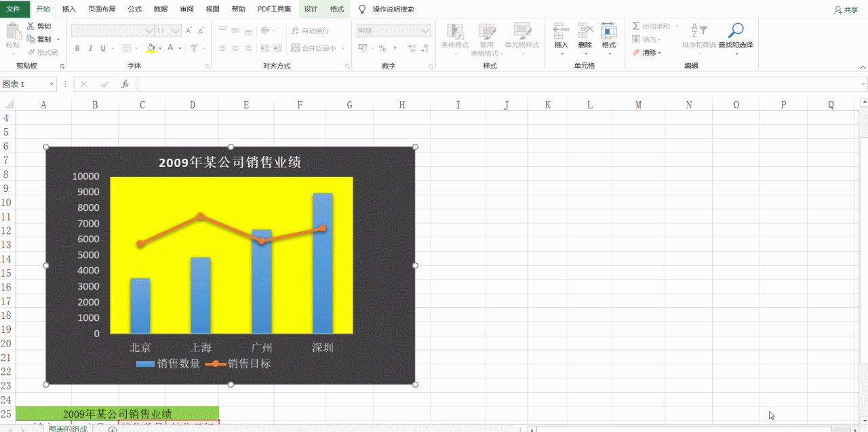Select the Format Painter brush
868x432 pixels.
(31, 52)
